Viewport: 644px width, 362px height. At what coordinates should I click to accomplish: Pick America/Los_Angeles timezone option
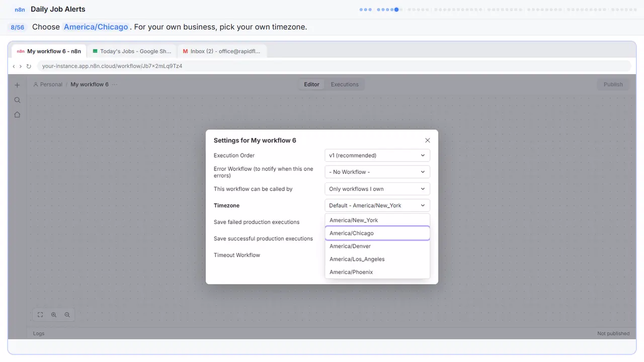click(377, 259)
